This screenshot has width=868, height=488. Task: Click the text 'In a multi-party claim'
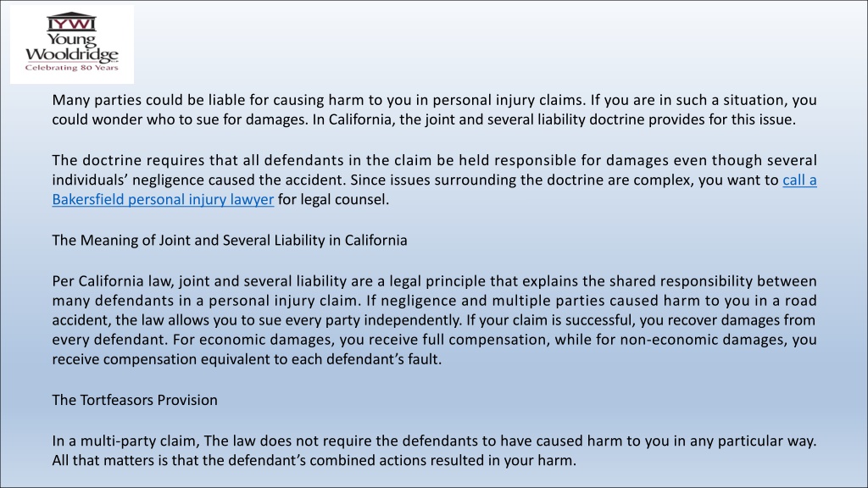tap(126, 441)
